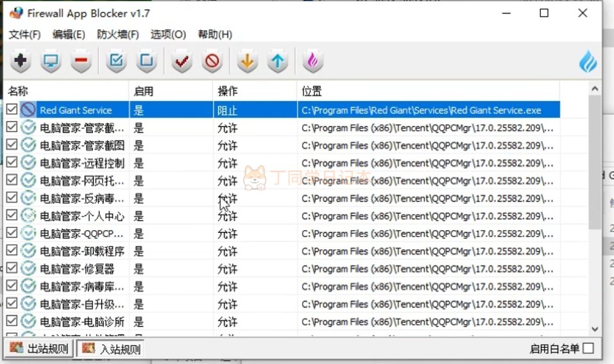The image size is (614, 364).
Task: Click the blue Move Up arrow icon
Action: [278, 61]
